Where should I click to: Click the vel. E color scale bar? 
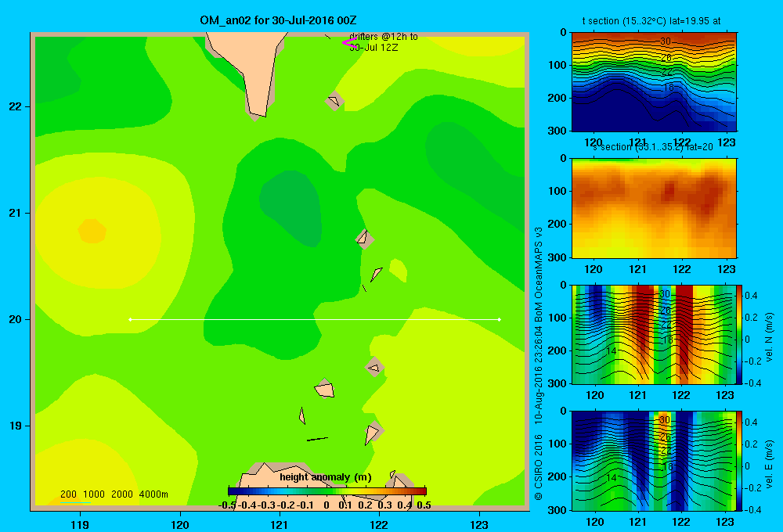pos(739,461)
